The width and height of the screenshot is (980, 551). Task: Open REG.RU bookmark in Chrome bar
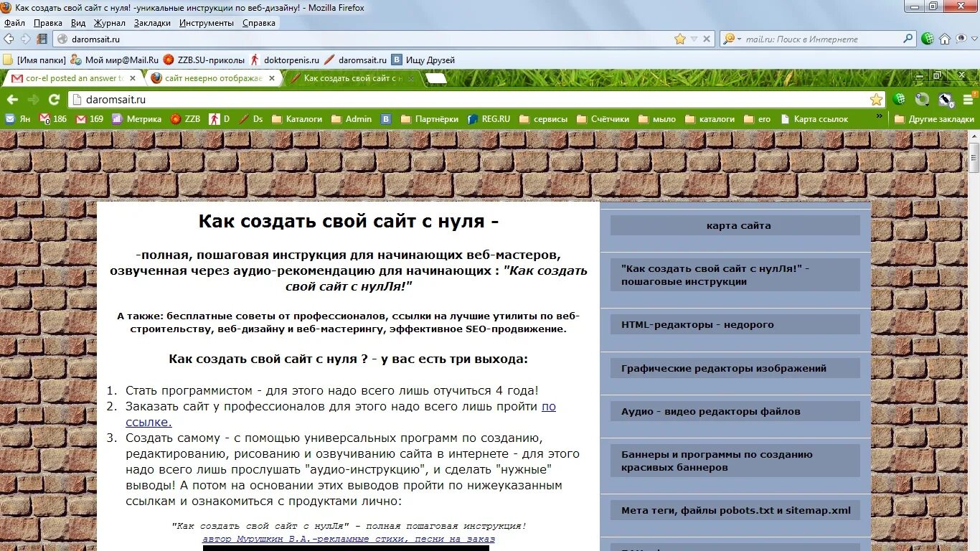[489, 119]
